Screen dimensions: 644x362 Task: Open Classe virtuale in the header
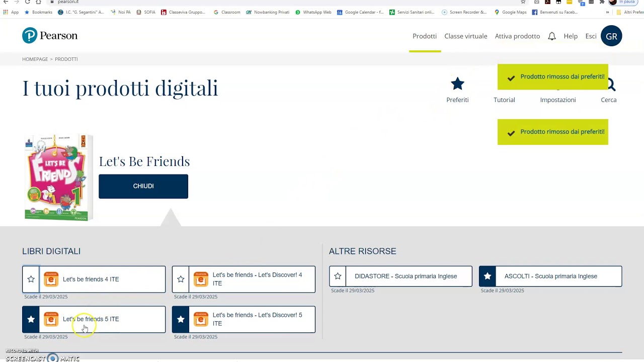tap(466, 36)
